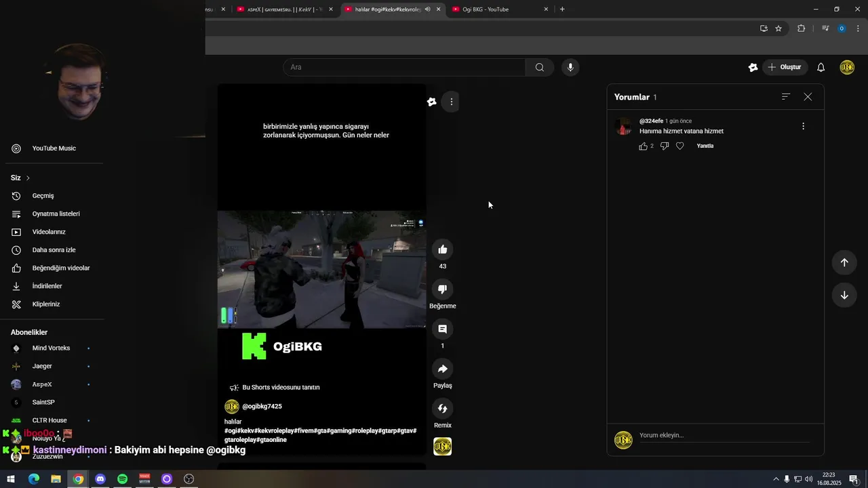Like the comment by @324efe
Image resolution: width=868 pixels, height=488 pixels.
[643, 146]
